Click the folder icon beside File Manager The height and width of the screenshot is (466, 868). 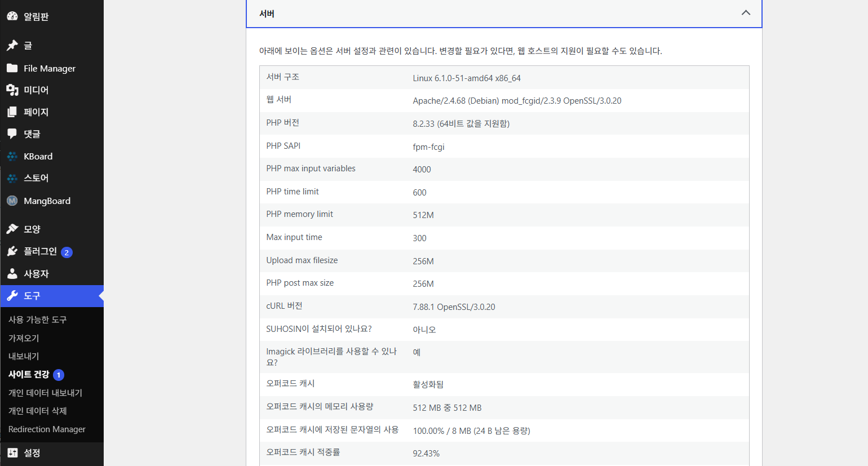(12, 68)
